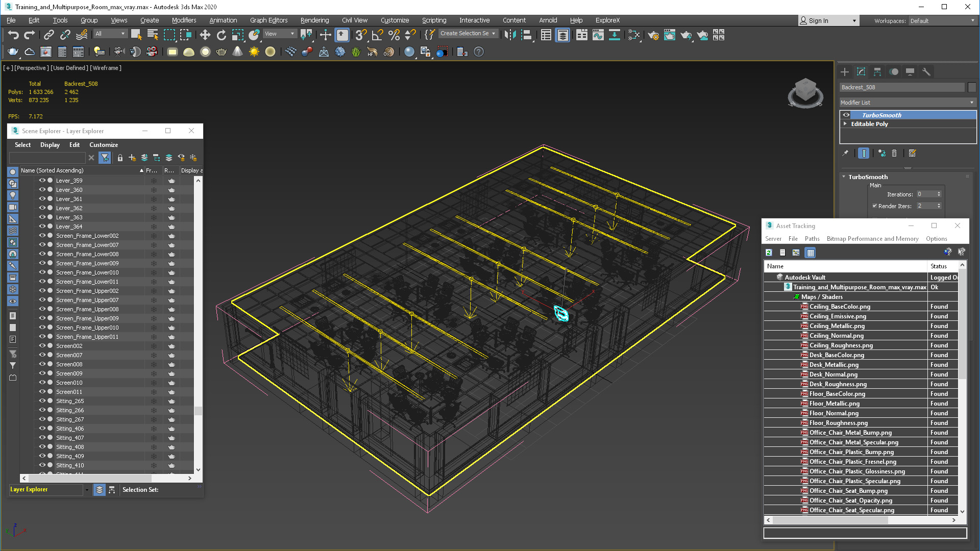Viewport: 980px width, 551px height.
Task: Hide Lever_359 with its eye icon
Action: click(42, 180)
